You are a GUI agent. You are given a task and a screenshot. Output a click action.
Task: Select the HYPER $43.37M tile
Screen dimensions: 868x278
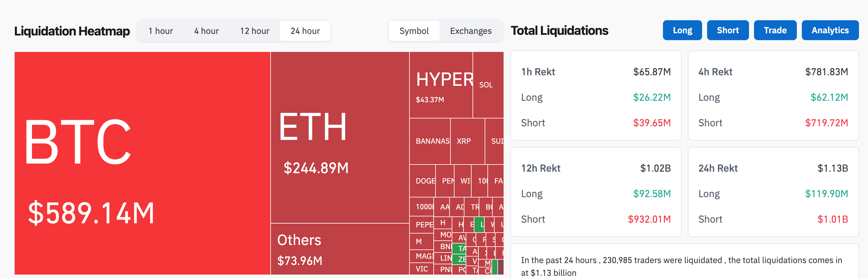441,85
